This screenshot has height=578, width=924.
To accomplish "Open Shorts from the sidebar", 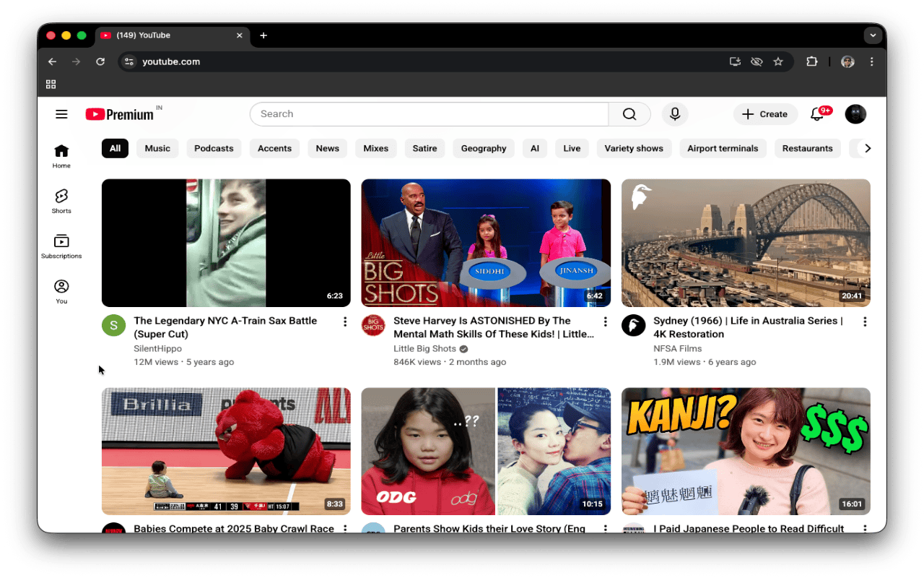I will pyautogui.click(x=61, y=201).
